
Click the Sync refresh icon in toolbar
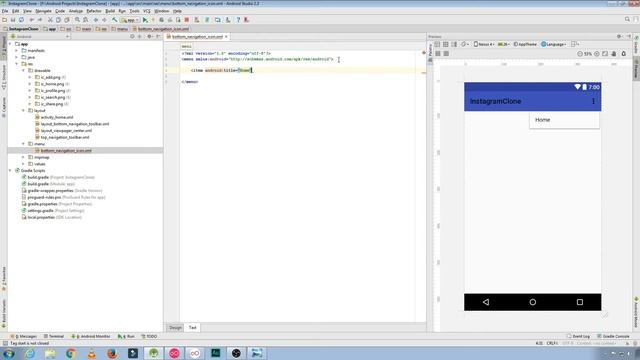point(21,20)
